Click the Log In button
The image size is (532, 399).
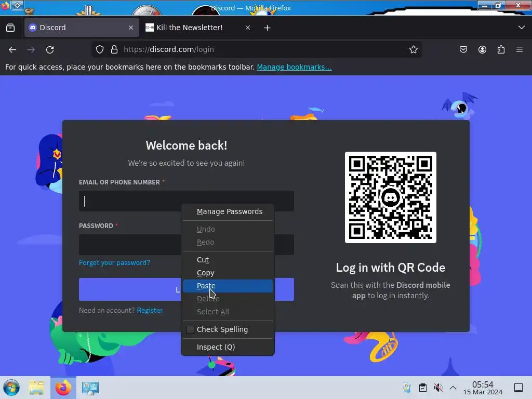coord(130,289)
